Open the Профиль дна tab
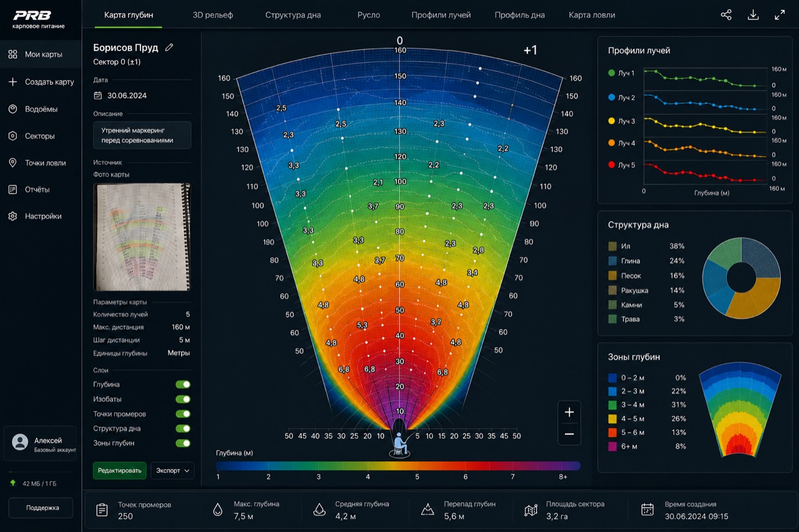This screenshot has width=799, height=532. pos(520,15)
